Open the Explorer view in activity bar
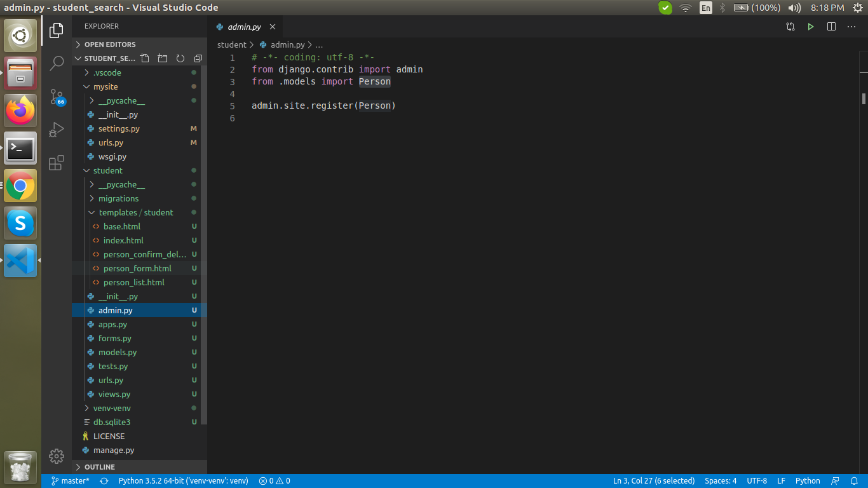 [x=57, y=30]
